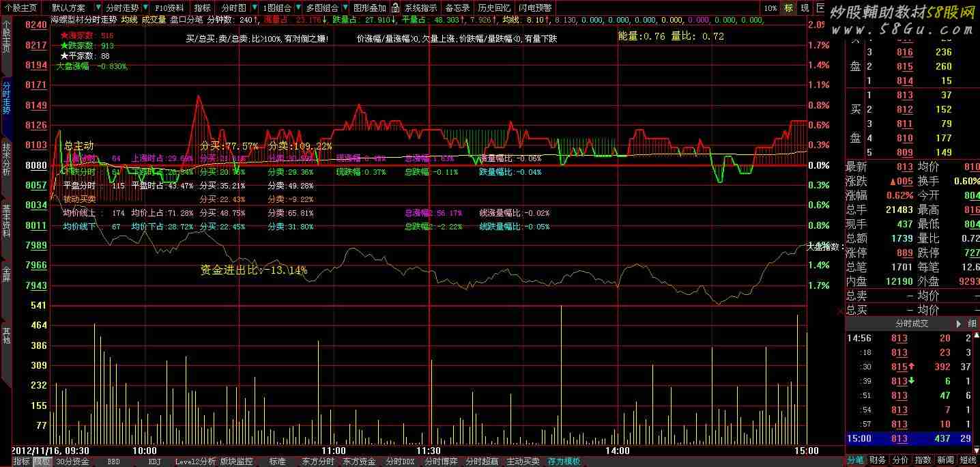Viewport: 980px width, 467px height.
Task: Switch to the 模板 bottom tab
Action: coord(42,462)
